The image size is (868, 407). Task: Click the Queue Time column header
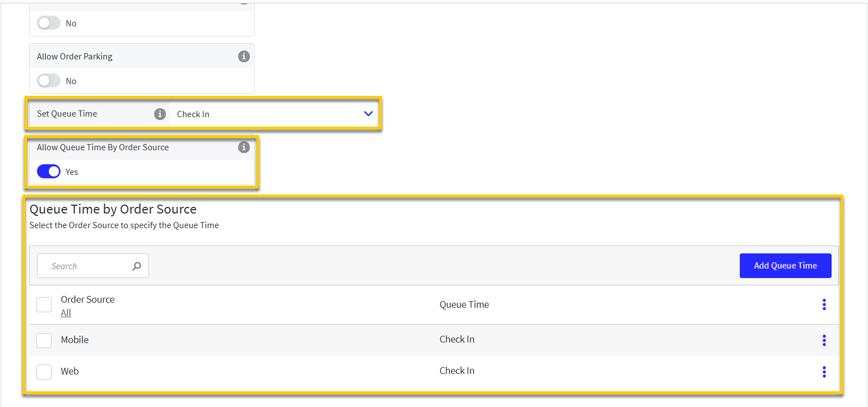[x=464, y=304]
